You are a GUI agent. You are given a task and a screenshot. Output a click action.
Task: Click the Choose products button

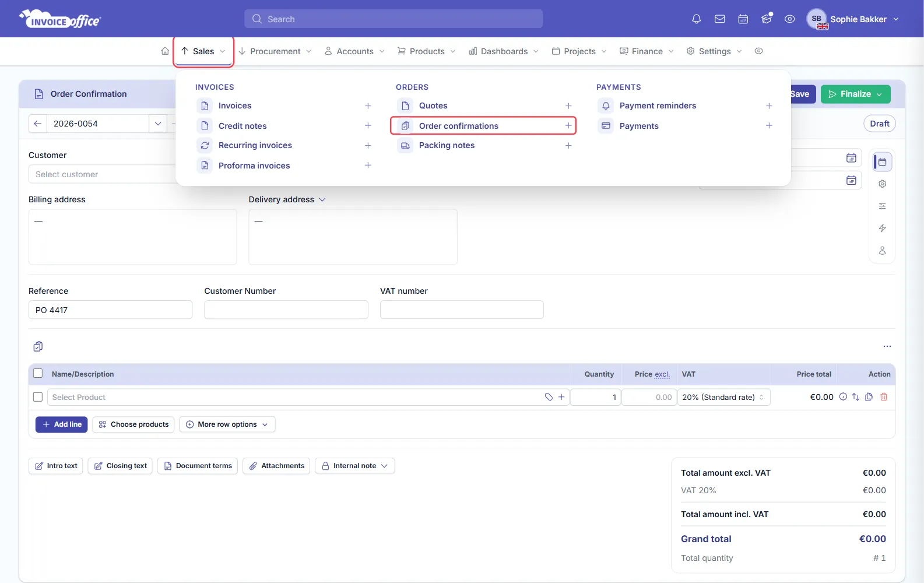(133, 424)
